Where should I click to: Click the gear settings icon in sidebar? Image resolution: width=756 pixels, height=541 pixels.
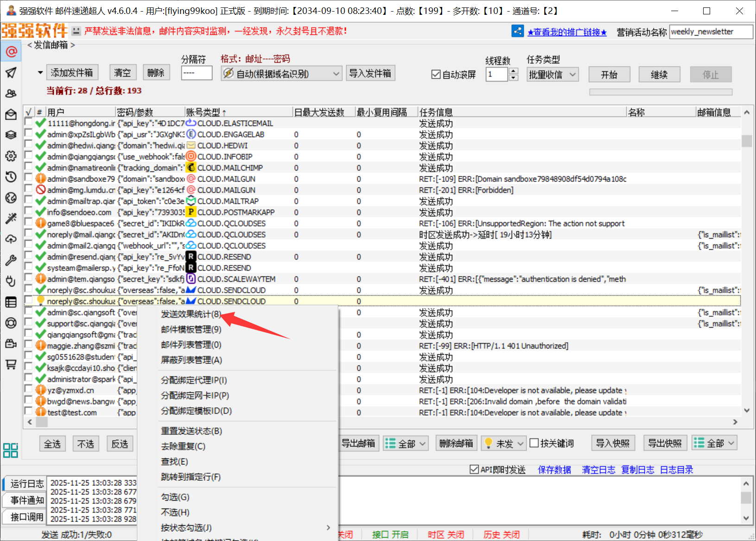tap(11, 156)
